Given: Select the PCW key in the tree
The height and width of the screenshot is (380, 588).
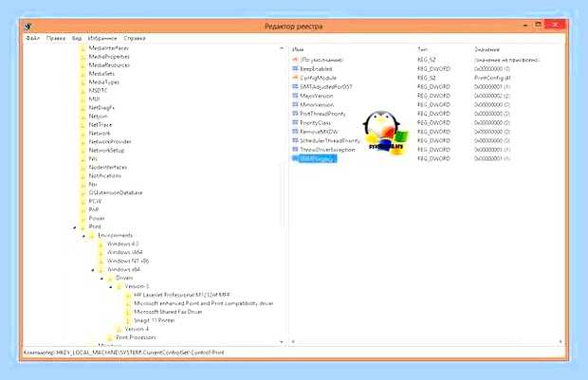Looking at the screenshot, I should click(x=95, y=201).
